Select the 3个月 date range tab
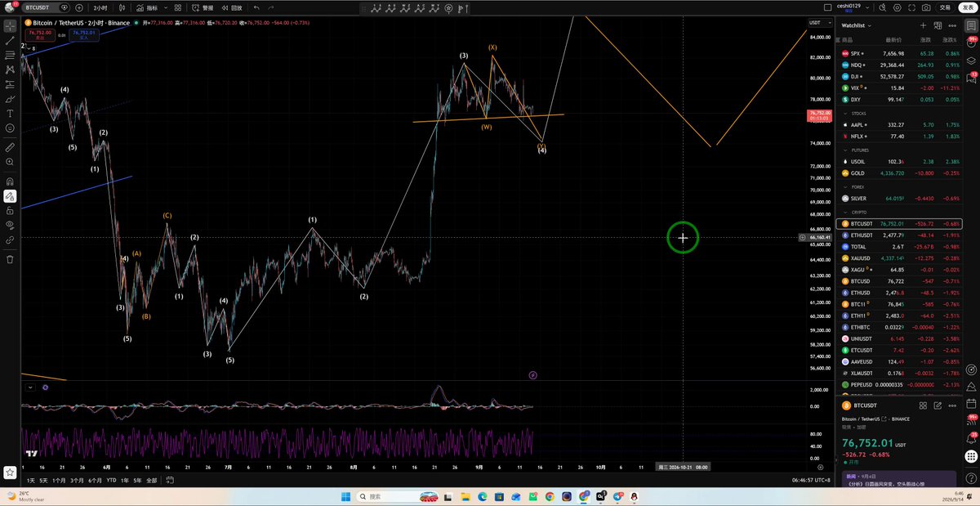980x506 pixels. [x=77, y=481]
